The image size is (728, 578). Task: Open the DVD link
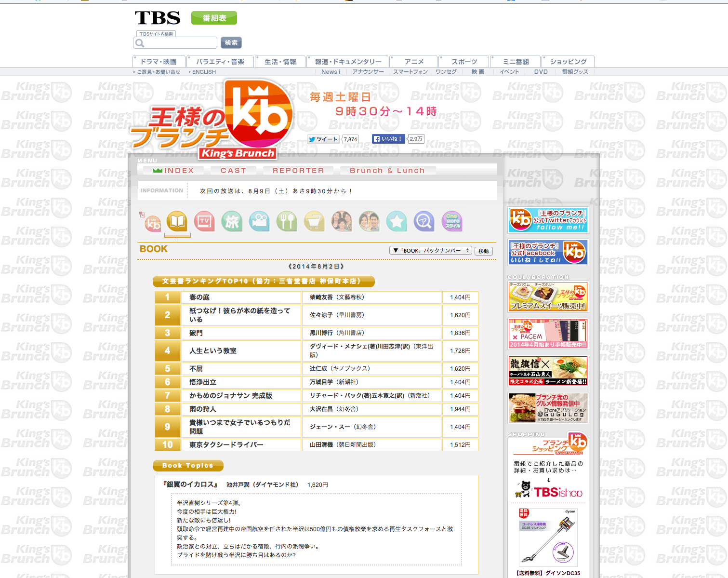coord(541,72)
